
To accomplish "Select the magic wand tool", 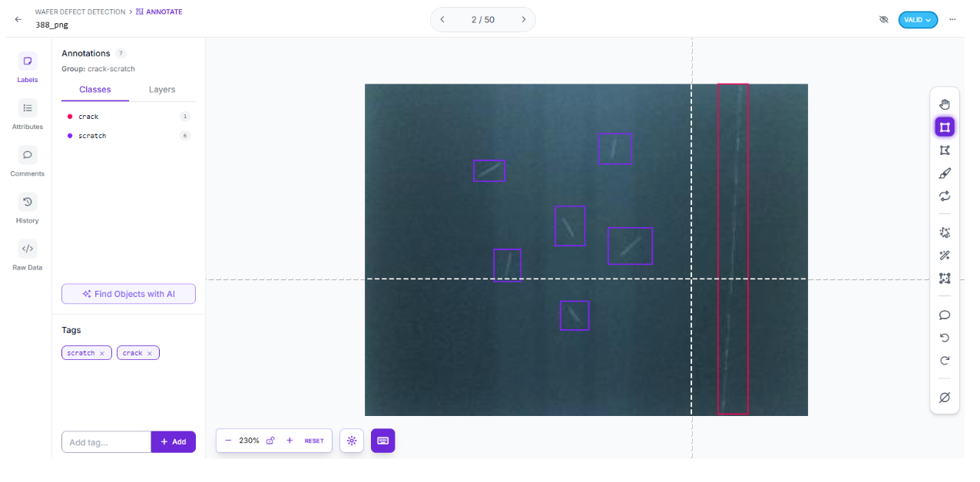I will [945, 255].
